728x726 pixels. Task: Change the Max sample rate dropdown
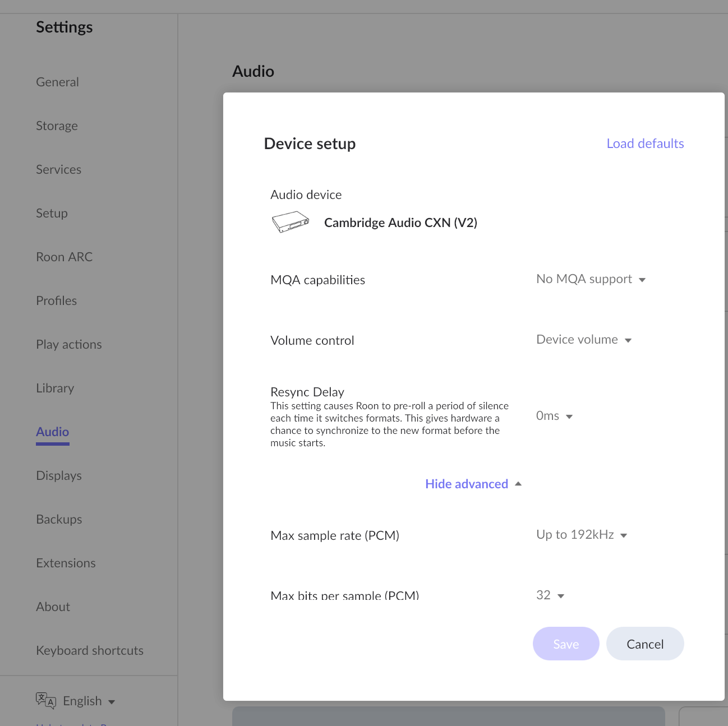click(581, 535)
